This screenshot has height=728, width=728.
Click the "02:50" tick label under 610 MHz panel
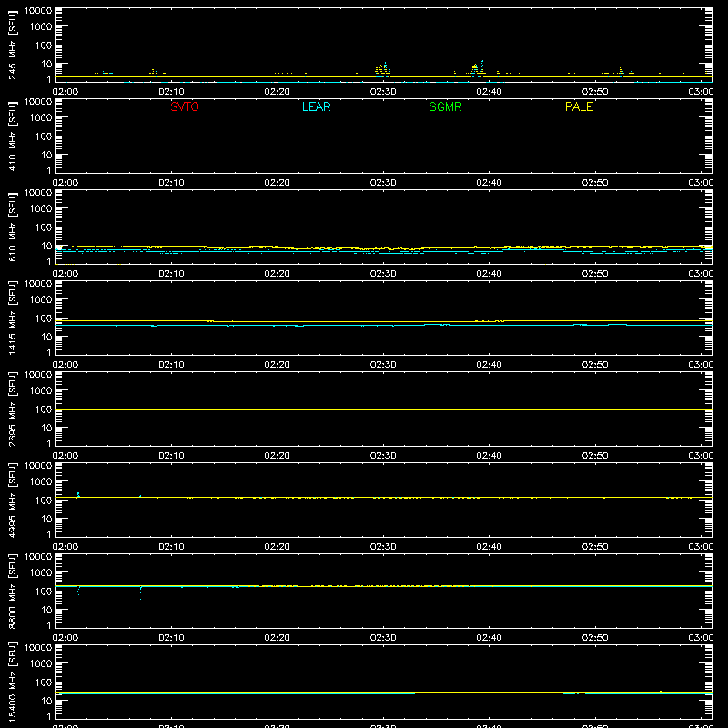(x=595, y=274)
